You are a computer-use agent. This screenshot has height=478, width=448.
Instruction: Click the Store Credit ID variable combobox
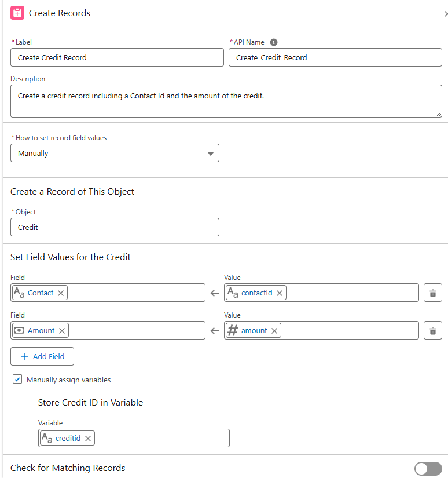coord(162,439)
